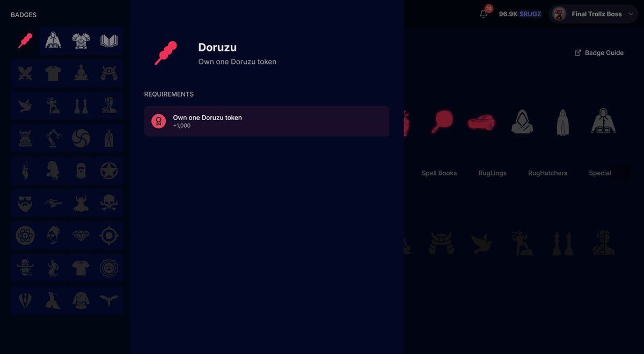Select the diamond badge
The image size is (644, 354).
coord(81,235)
